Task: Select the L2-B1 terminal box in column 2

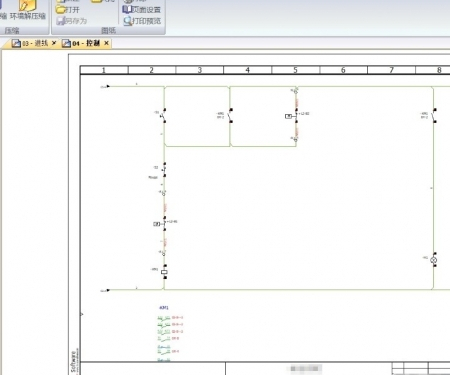Action: pos(157,224)
